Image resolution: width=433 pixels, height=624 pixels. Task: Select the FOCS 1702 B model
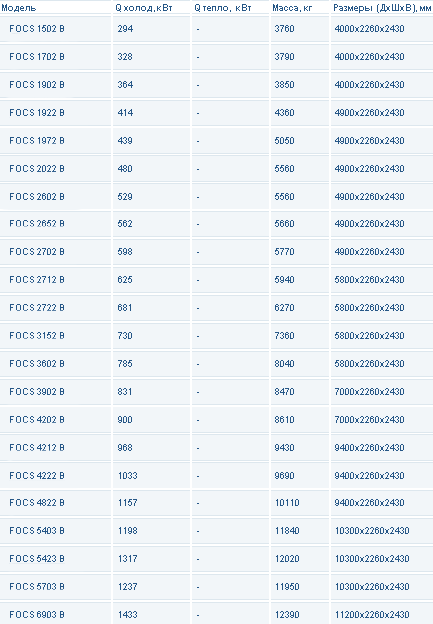(37, 57)
